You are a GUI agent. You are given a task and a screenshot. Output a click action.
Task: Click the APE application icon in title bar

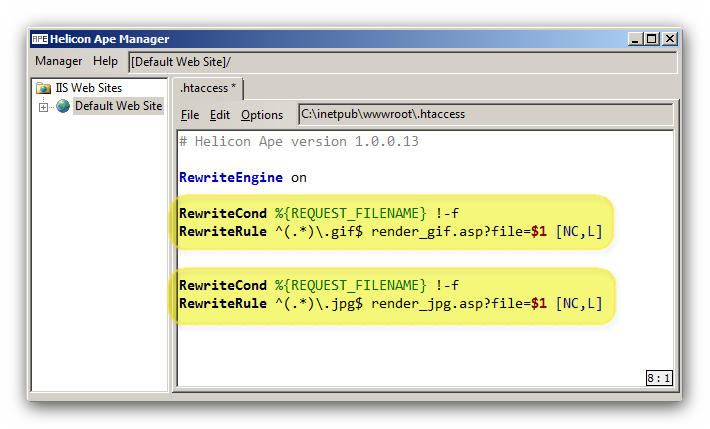click(40, 39)
